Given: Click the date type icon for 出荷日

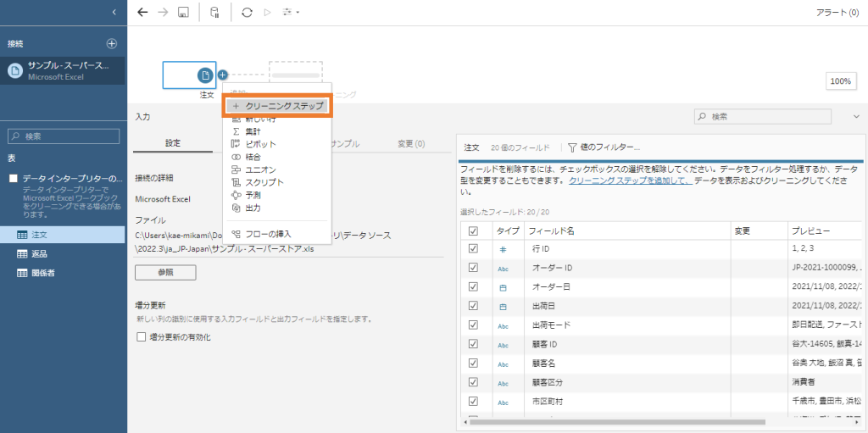Looking at the screenshot, I should coord(504,306).
